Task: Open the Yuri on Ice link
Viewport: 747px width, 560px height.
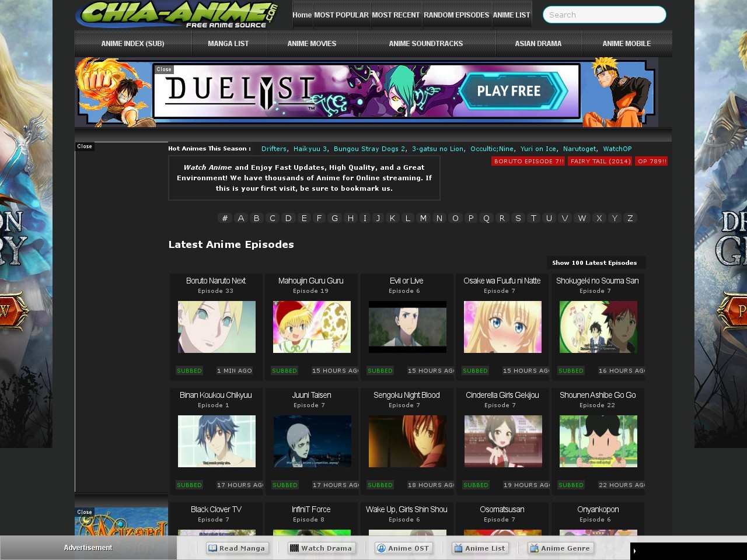Action: tap(538, 149)
